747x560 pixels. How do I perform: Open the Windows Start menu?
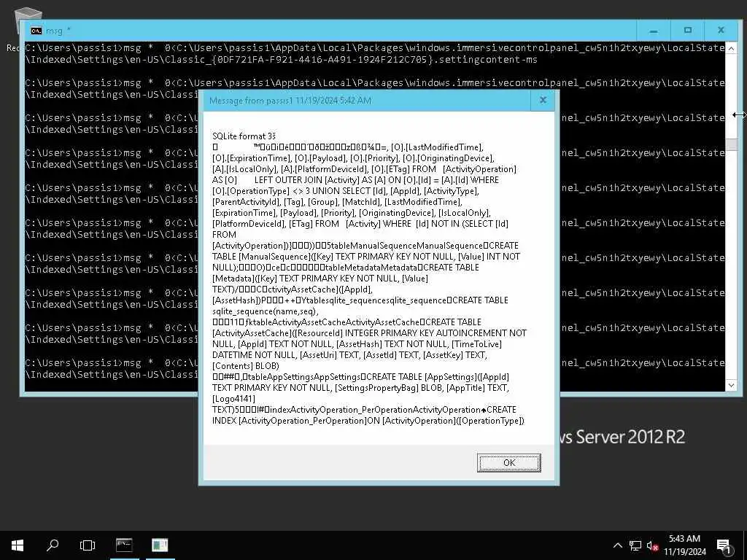tap(18, 545)
